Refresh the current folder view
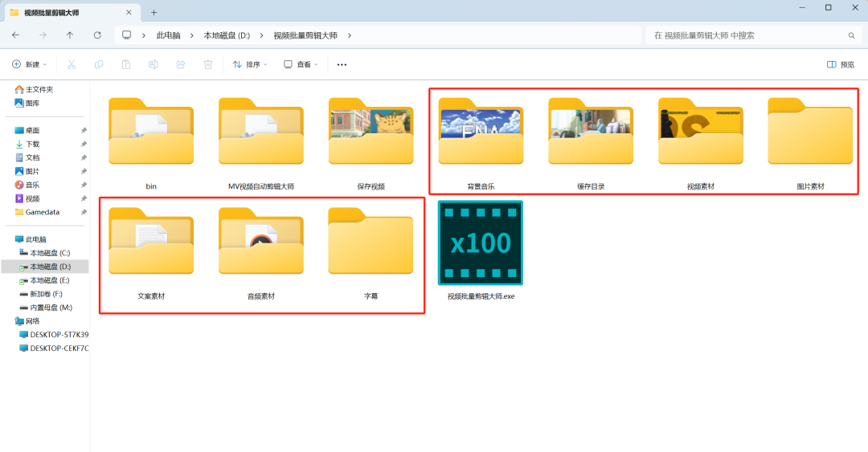Screen dimensions: 868x452 tap(97, 35)
